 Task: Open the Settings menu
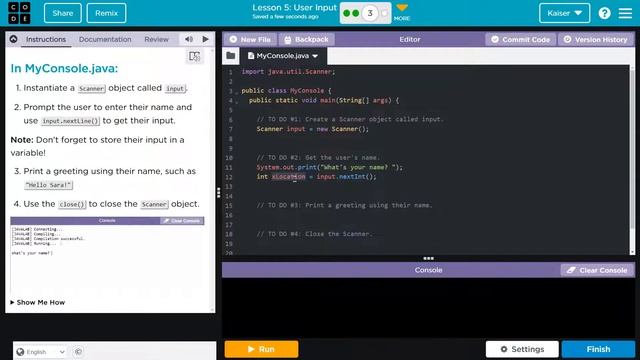(522, 349)
